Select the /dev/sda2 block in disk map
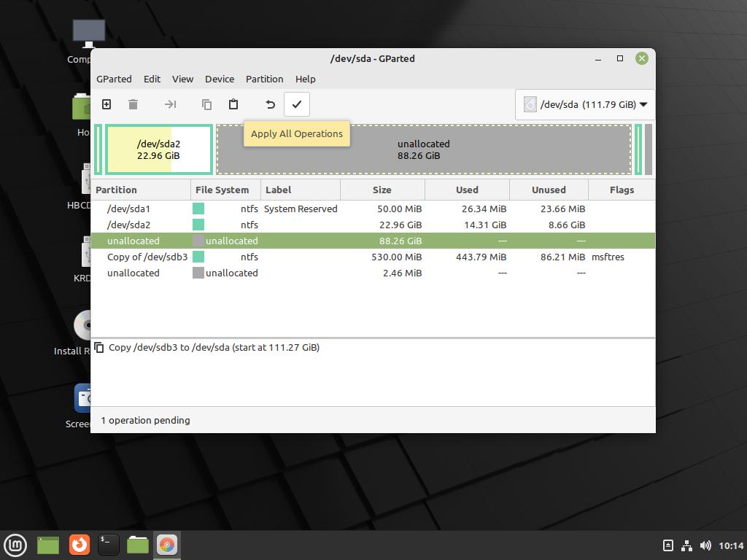 (159, 149)
